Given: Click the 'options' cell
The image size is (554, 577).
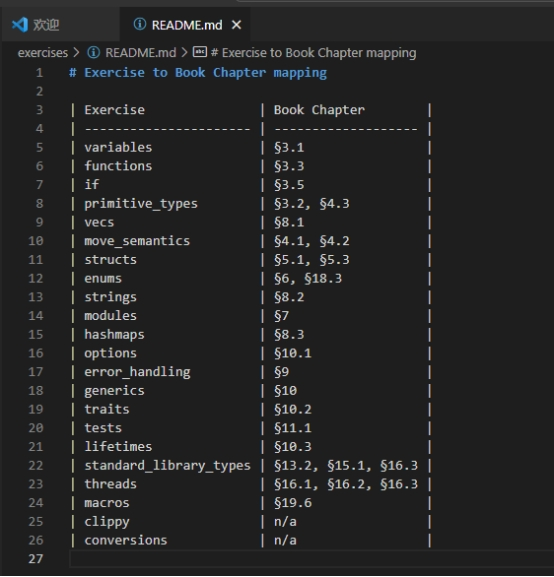Looking at the screenshot, I should [x=110, y=353].
